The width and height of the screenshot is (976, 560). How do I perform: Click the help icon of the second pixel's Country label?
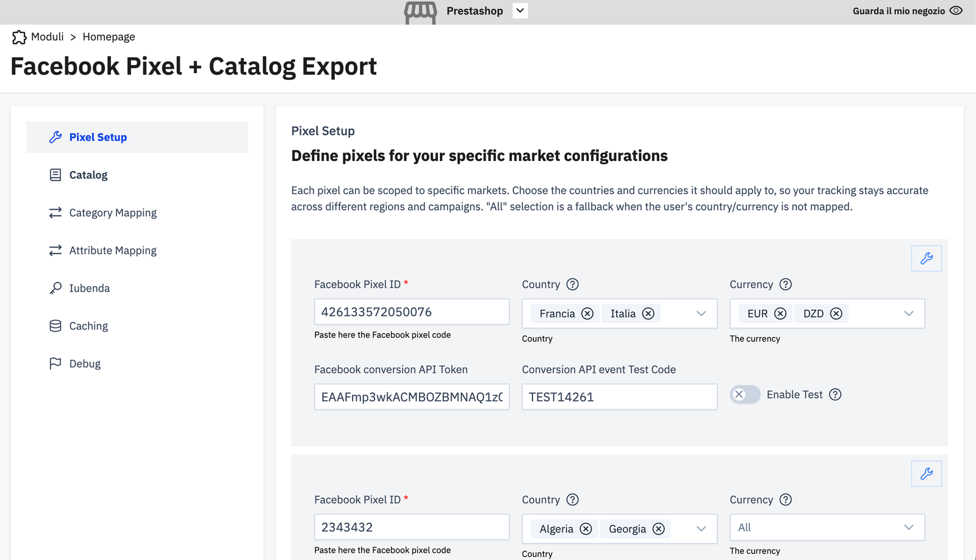[572, 500]
